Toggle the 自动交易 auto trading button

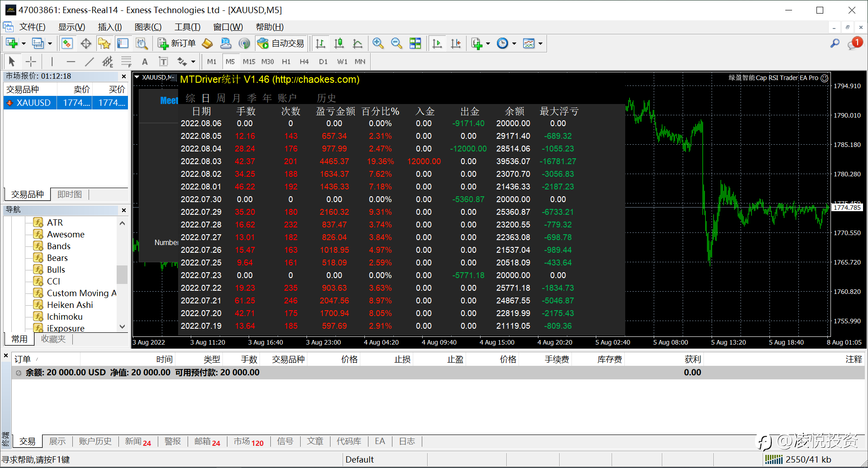[281, 43]
